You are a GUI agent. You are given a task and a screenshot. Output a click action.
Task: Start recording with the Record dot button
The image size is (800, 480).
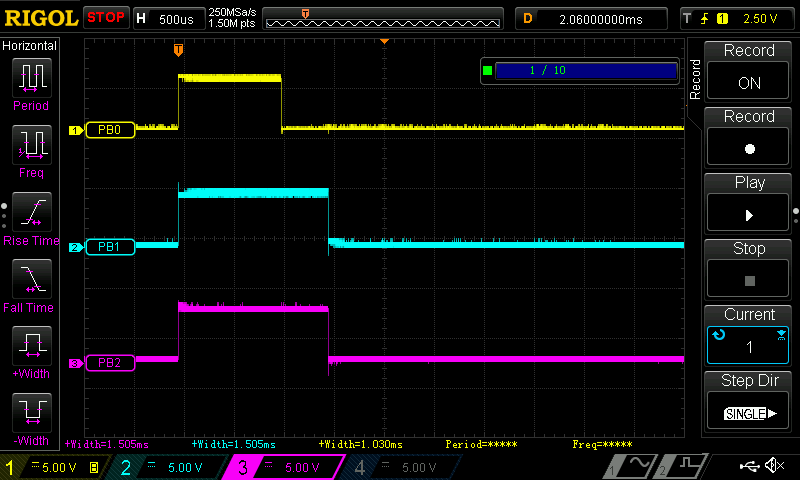click(x=748, y=148)
